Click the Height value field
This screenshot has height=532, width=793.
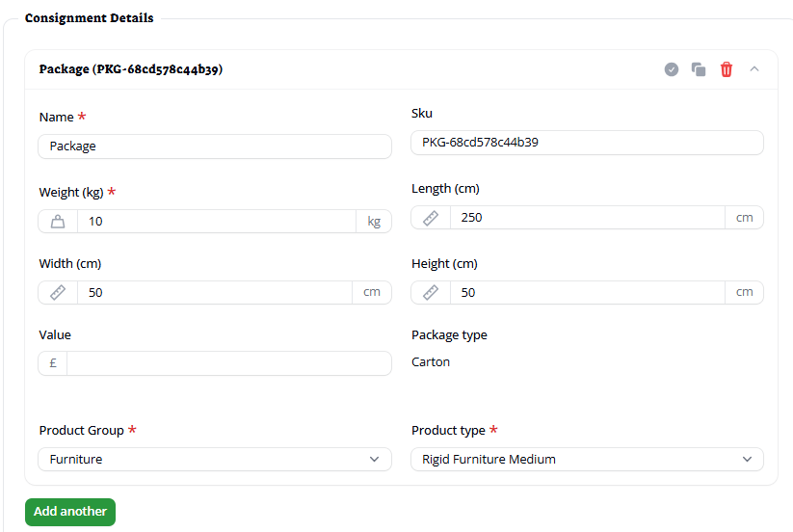(x=587, y=293)
